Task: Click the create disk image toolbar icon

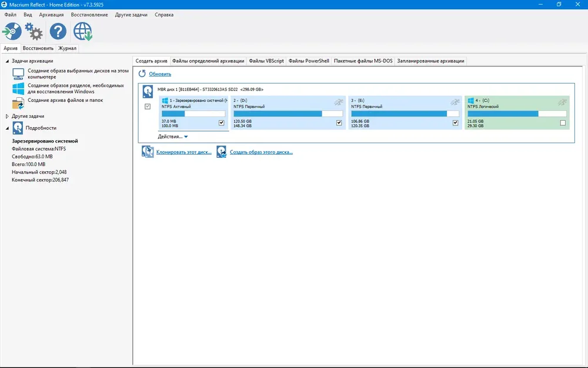Action: 12,31
